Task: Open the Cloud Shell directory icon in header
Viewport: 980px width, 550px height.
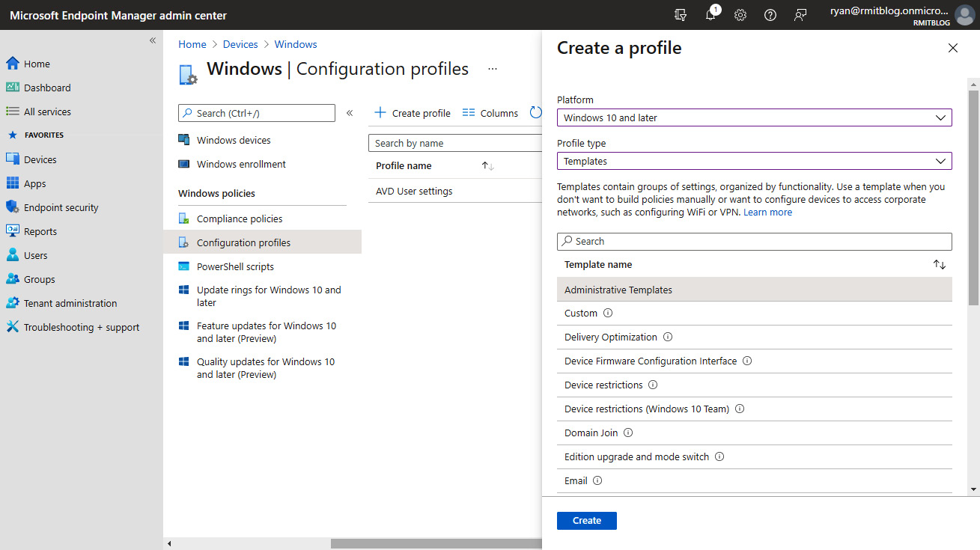Action: click(681, 15)
